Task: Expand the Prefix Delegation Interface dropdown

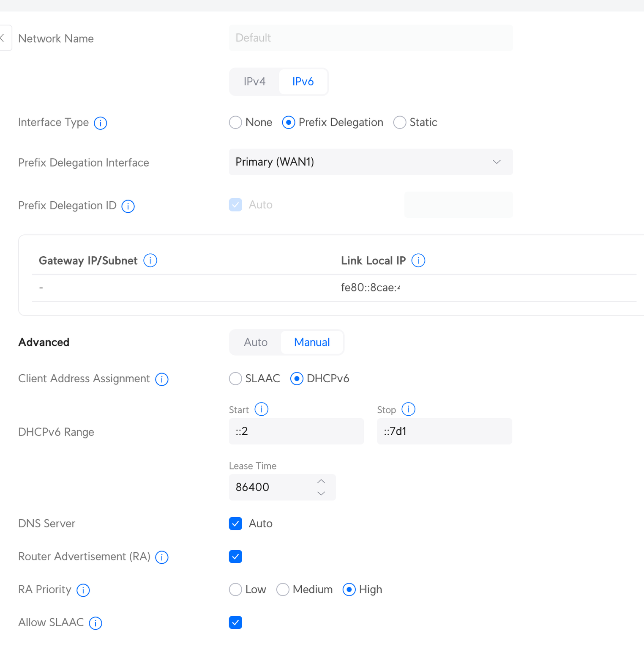Action: pyautogui.click(x=371, y=162)
